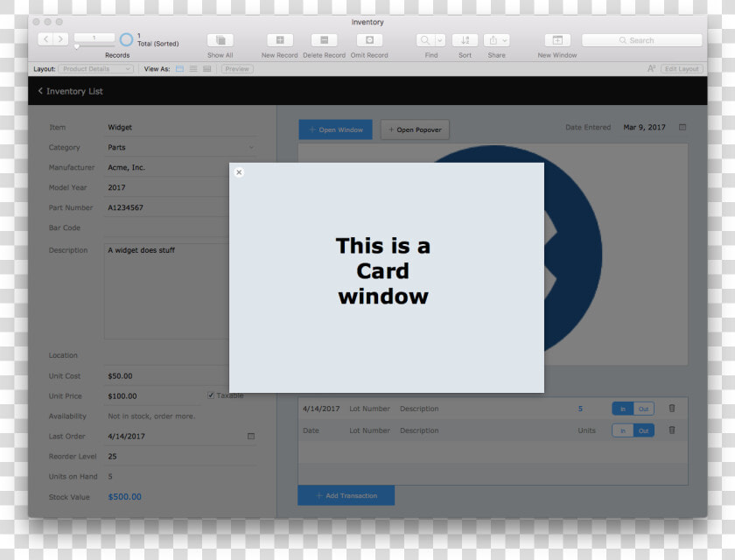Click the Edit Layout button
Screen dimensions: 735x560
[x=682, y=69]
